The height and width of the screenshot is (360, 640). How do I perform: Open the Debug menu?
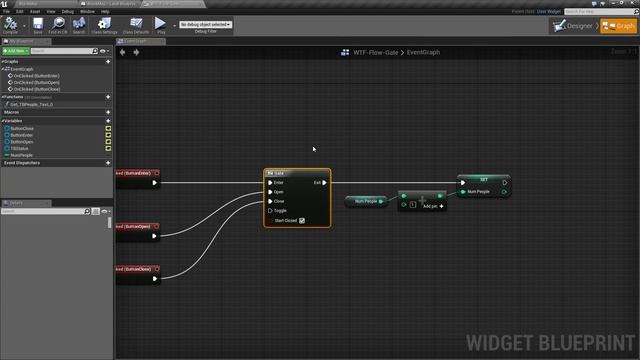coord(68,11)
